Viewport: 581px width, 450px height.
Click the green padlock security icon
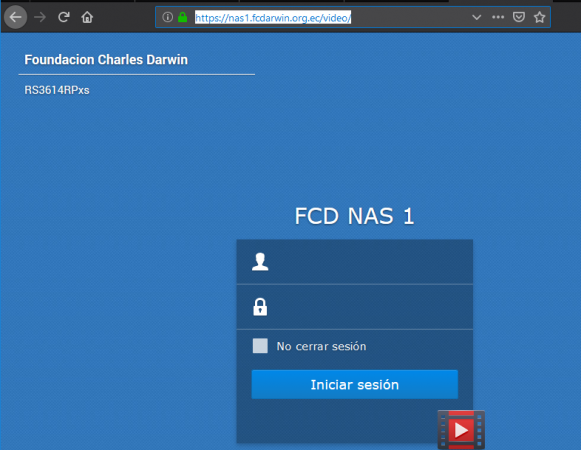(x=182, y=17)
